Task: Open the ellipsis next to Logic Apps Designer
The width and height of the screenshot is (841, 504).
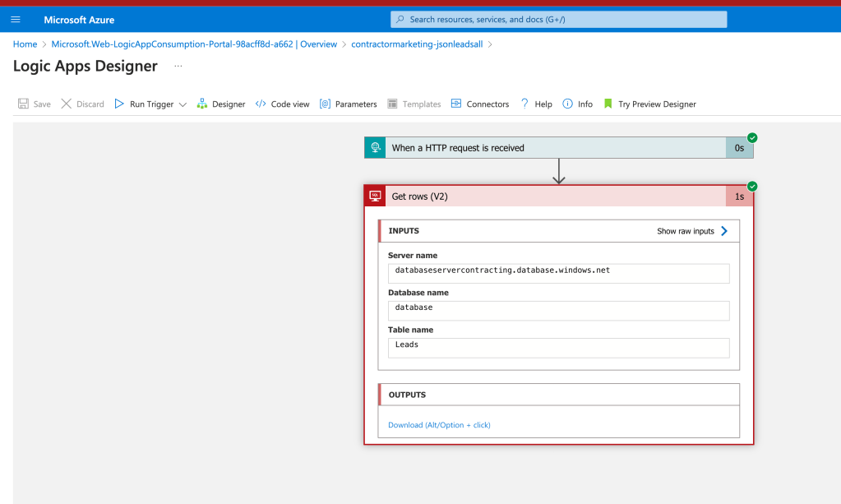Action: pyautogui.click(x=178, y=66)
